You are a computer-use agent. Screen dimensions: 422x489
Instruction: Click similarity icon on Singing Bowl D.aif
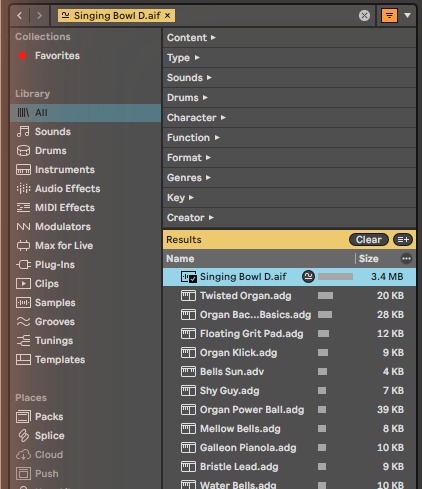pos(308,277)
